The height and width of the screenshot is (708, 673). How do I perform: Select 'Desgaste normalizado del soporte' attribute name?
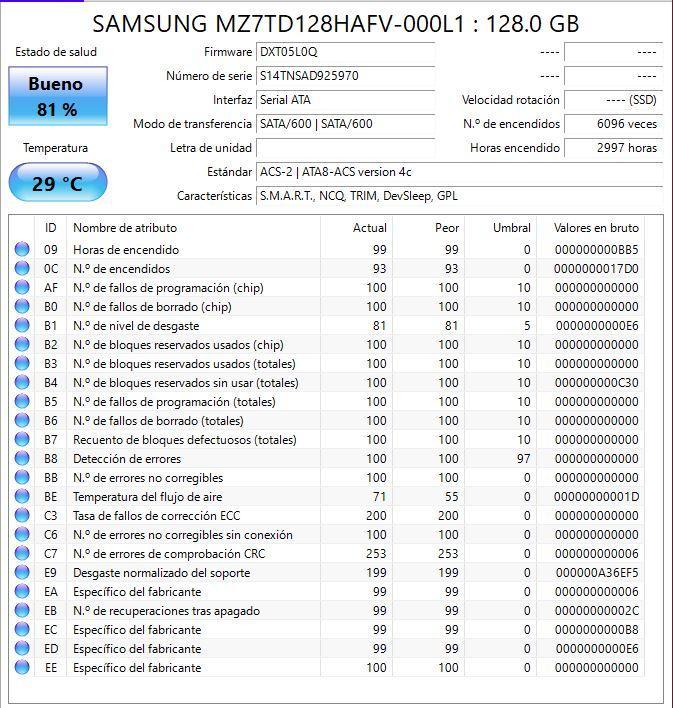[162, 573]
